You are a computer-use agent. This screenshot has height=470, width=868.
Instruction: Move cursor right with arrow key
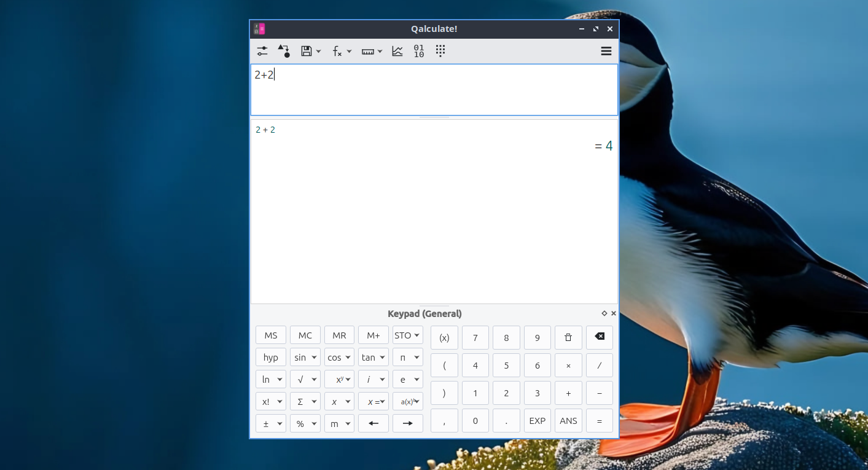click(x=407, y=423)
